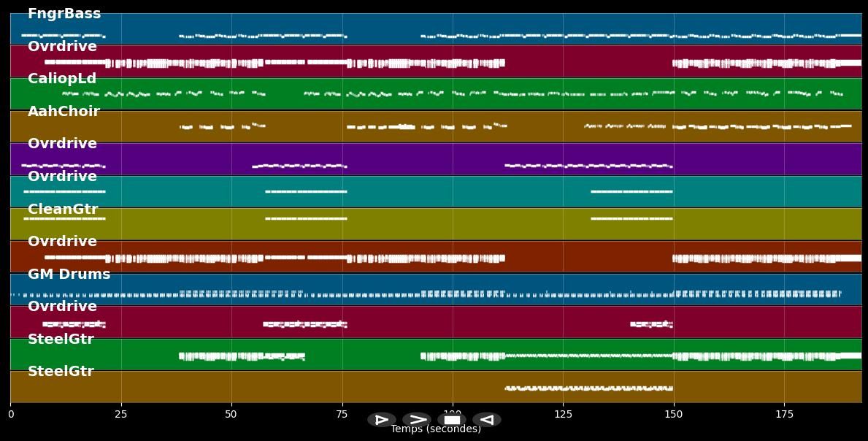Click the AahChoir track label

click(x=64, y=112)
